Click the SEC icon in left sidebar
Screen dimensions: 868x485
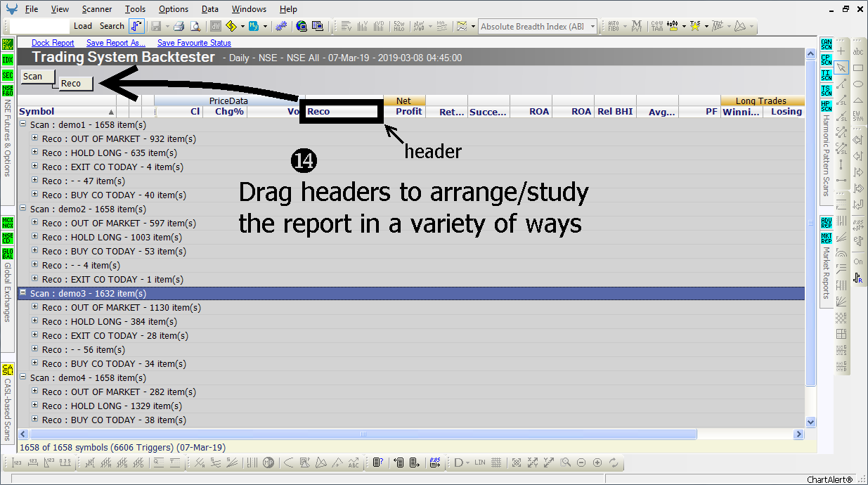pyautogui.click(x=8, y=75)
